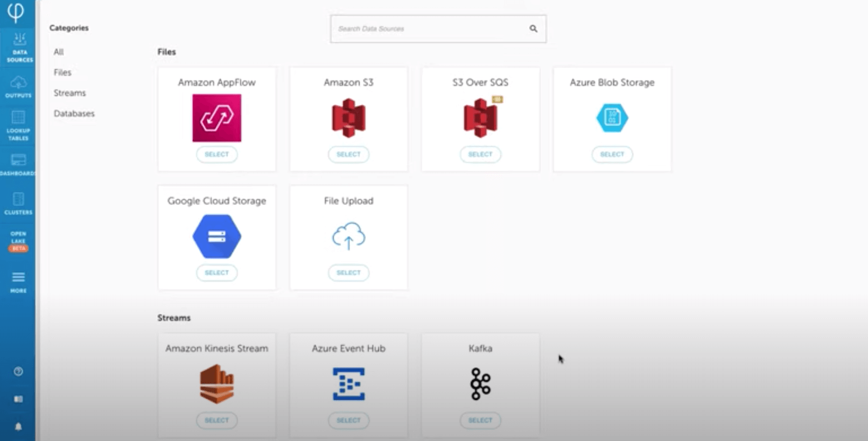The image size is (868, 441).
Task: Open the Clusters section
Action: point(18,203)
